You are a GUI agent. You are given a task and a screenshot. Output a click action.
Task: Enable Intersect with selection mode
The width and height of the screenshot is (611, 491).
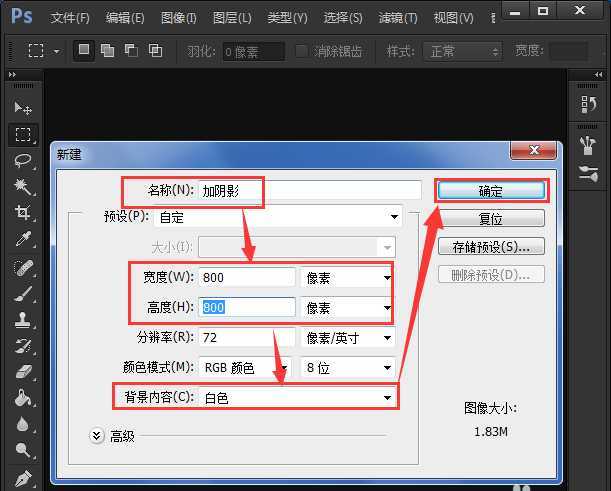pos(155,50)
